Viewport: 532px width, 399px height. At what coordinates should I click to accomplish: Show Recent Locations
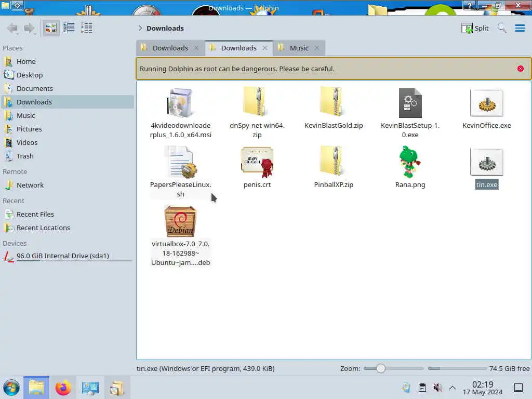tap(67, 228)
